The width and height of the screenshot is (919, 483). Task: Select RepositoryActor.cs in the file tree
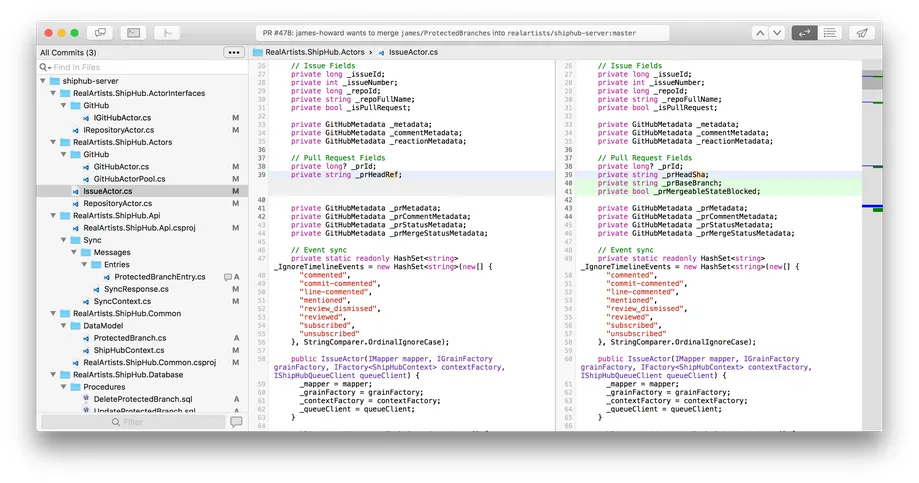(117, 203)
